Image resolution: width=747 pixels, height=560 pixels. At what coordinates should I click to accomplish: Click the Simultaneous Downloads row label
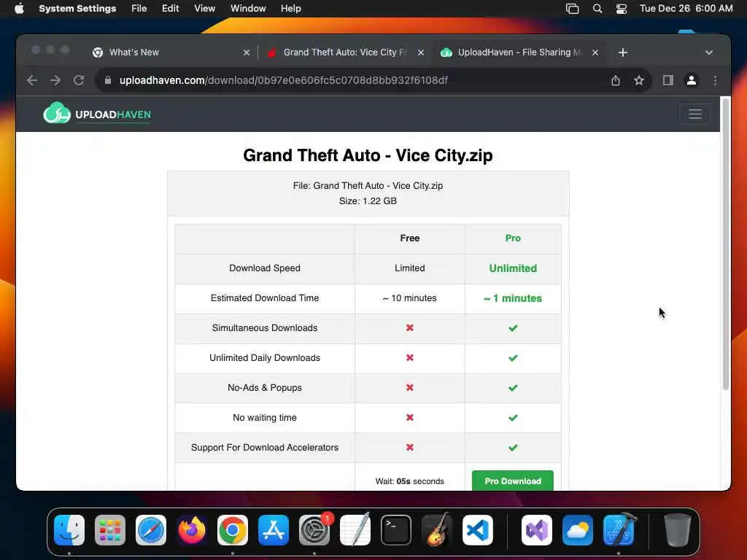pos(265,328)
